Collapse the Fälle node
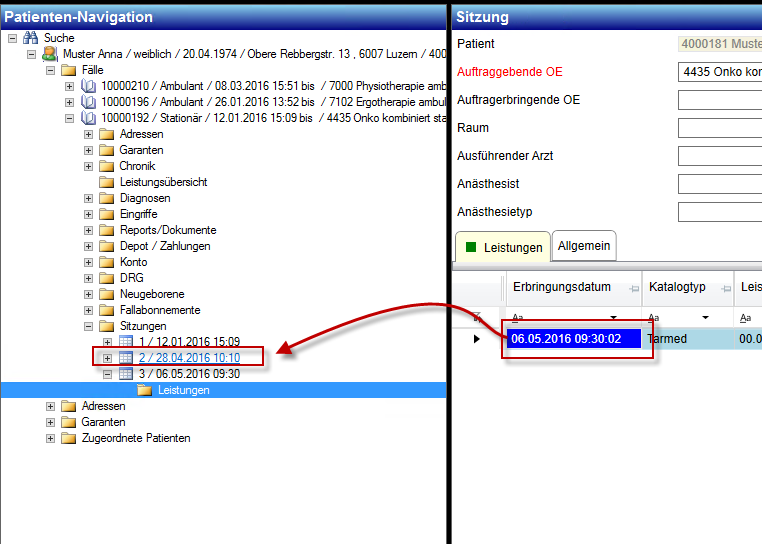Viewport: 762px width, 544px height. click(51, 70)
